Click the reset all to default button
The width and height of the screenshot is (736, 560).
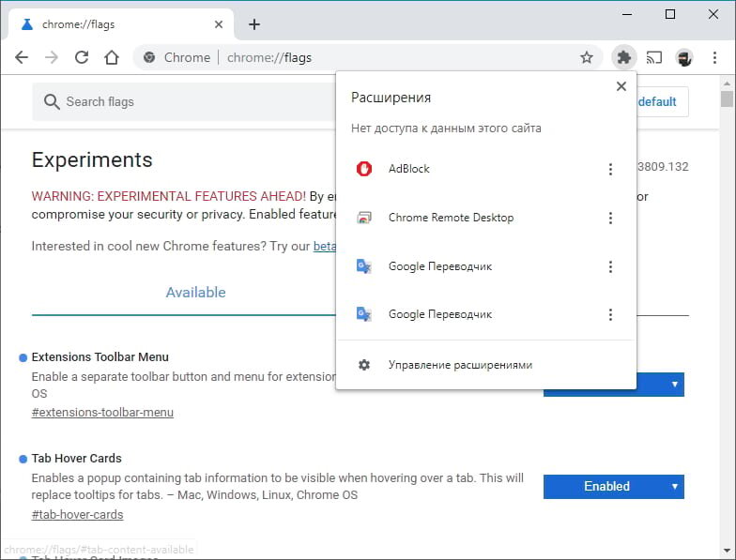[662, 101]
